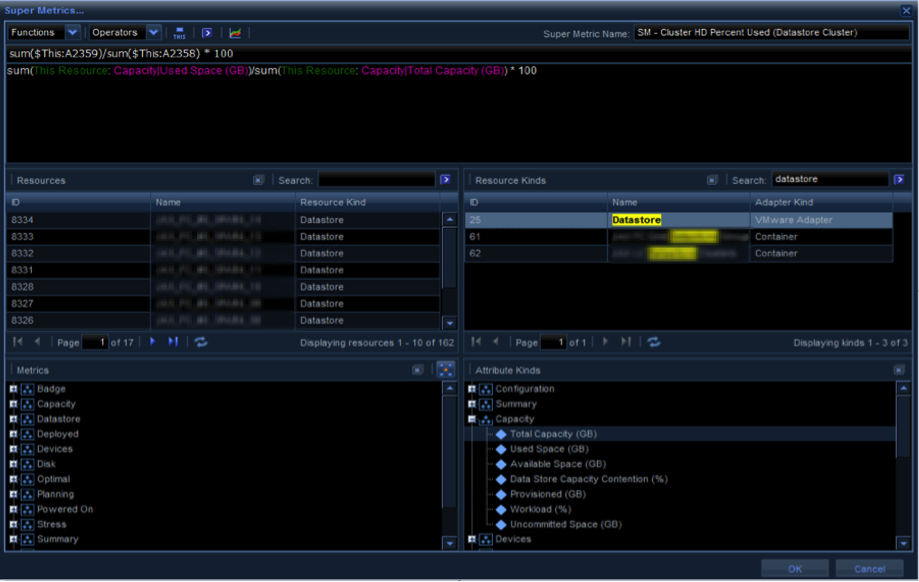Screen dimensions: 919x582
Task: Toggle the Metrics panel tree view icon
Action: 445,370
